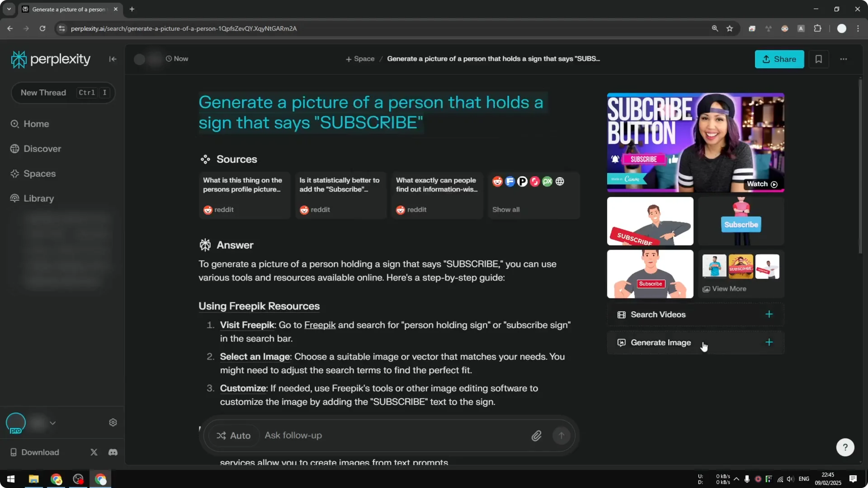Click the Share button
This screenshot has height=488, width=868.
pos(779,59)
